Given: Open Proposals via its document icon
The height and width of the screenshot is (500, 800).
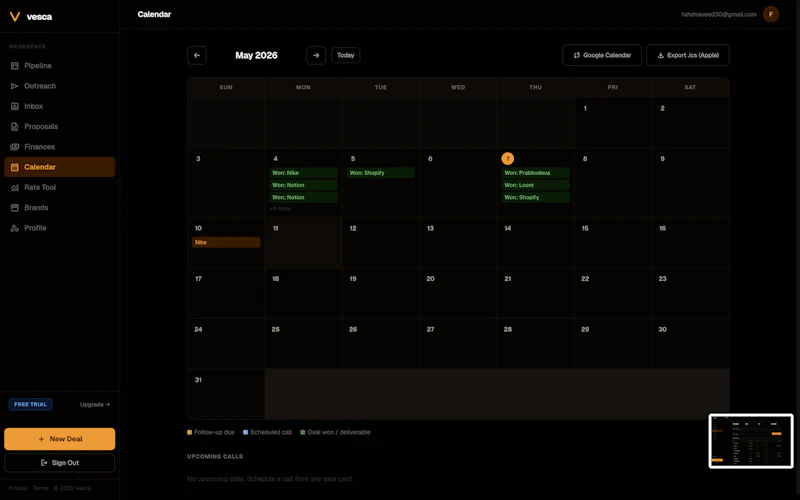Looking at the screenshot, I should 15,127.
